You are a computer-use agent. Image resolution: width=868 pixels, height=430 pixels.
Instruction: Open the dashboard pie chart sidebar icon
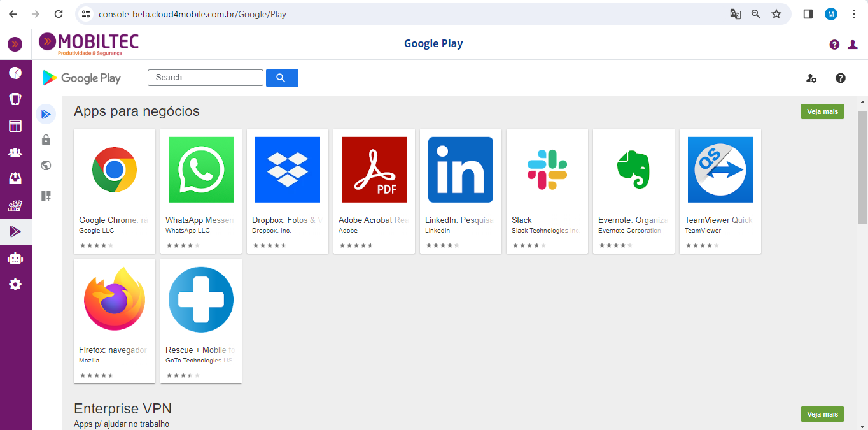tap(15, 73)
